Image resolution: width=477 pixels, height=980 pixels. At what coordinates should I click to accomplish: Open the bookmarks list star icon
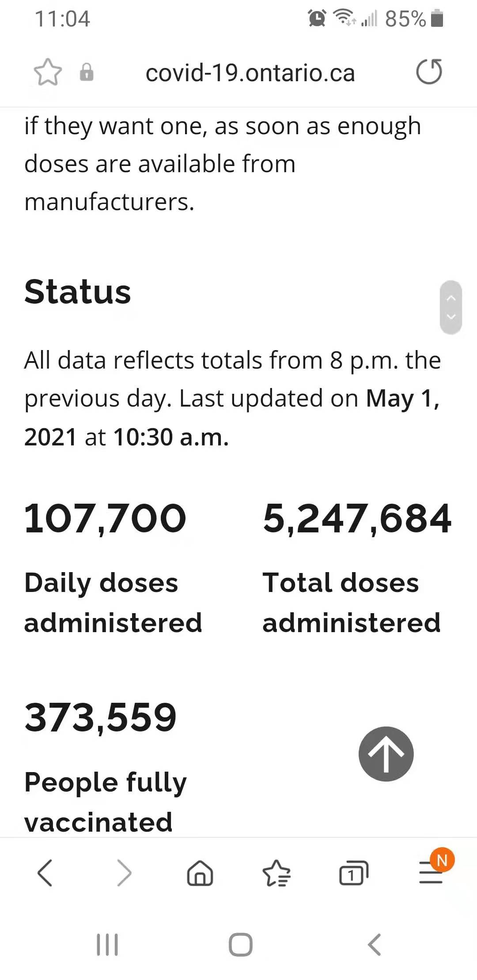276,873
